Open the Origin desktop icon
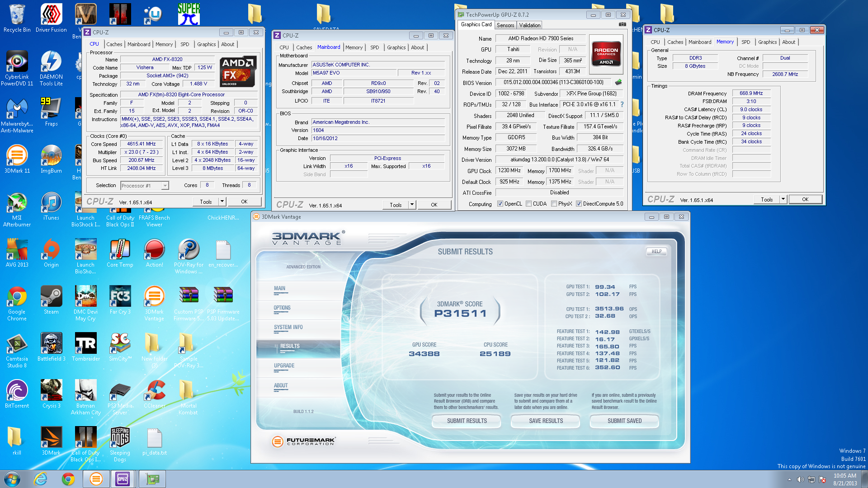This screenshot has height=488, width=868. [x=51, y=253]
